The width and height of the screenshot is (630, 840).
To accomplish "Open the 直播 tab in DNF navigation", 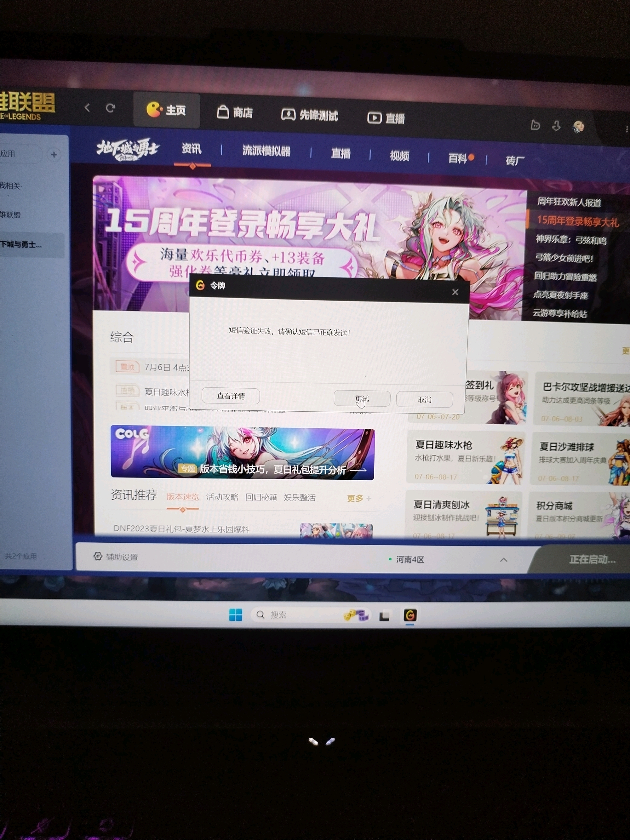I will pos(341,153).
